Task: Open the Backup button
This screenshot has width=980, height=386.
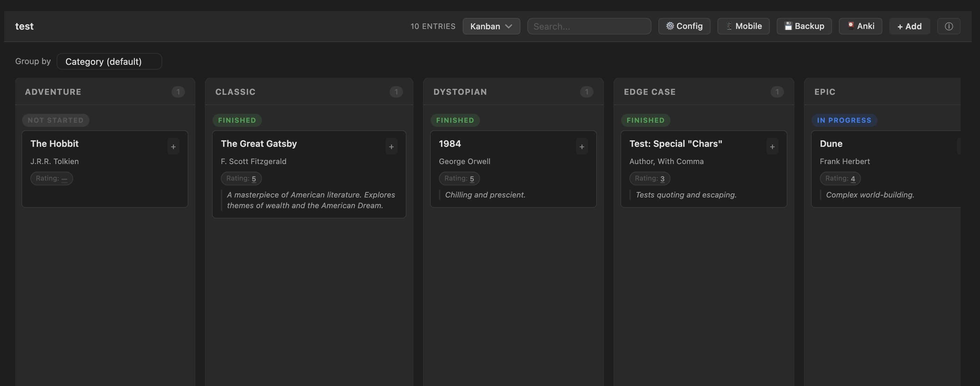Action: [x=804, y=26]
